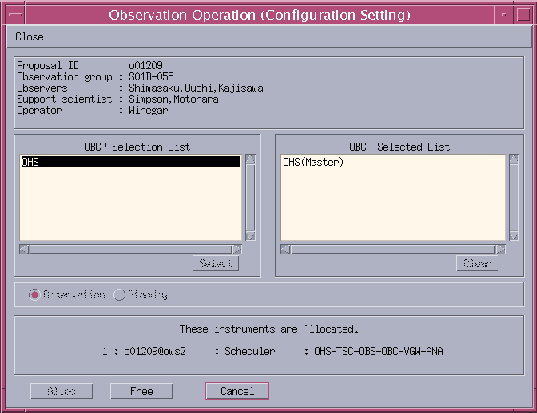Viewport: 537px width, 413px height.
Task: Click right arrow of Selected List horizontal scrollbar
Action: (501, 249)
